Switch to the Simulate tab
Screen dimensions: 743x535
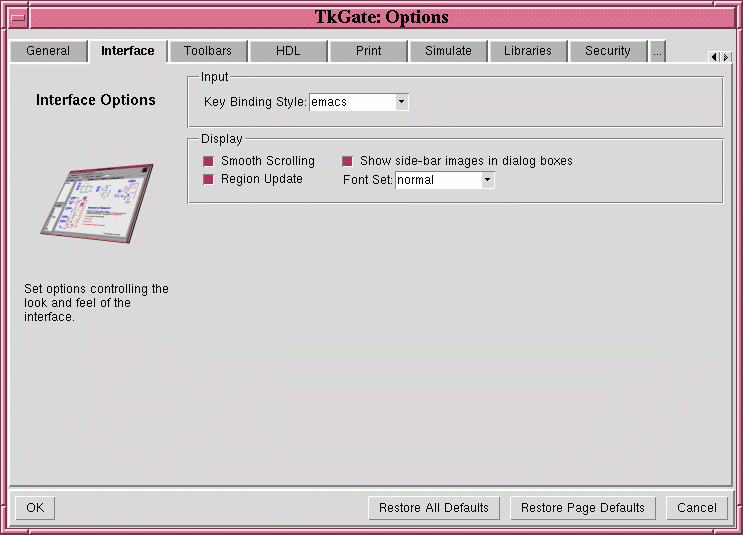click(448, 51)
